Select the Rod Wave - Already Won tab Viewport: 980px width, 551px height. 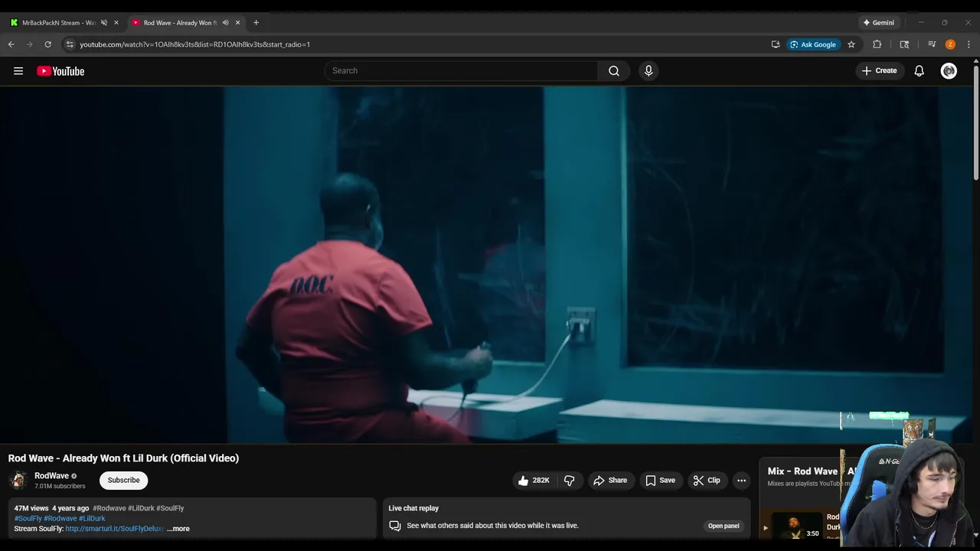pyautogui.click(x=180, y=23)
